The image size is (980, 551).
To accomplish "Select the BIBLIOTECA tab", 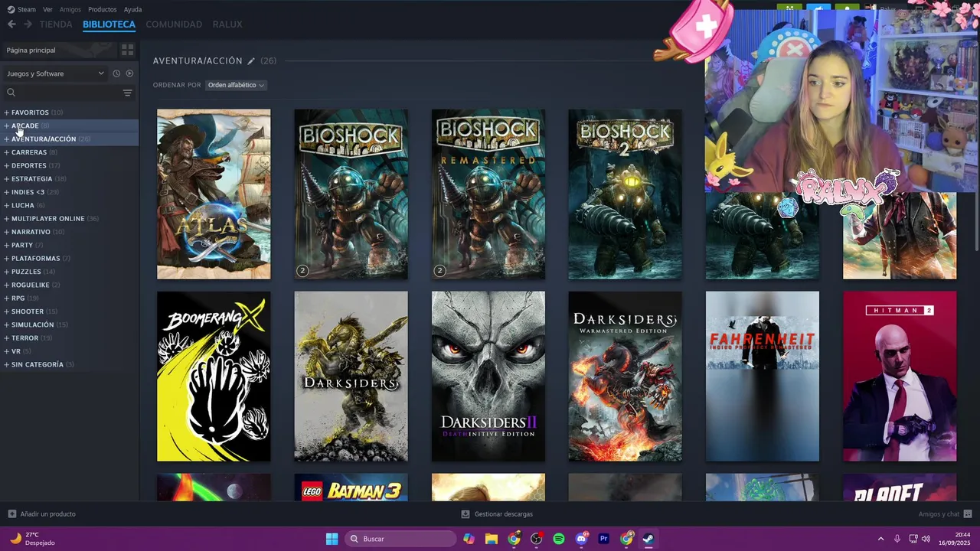I will click(109, 24).
